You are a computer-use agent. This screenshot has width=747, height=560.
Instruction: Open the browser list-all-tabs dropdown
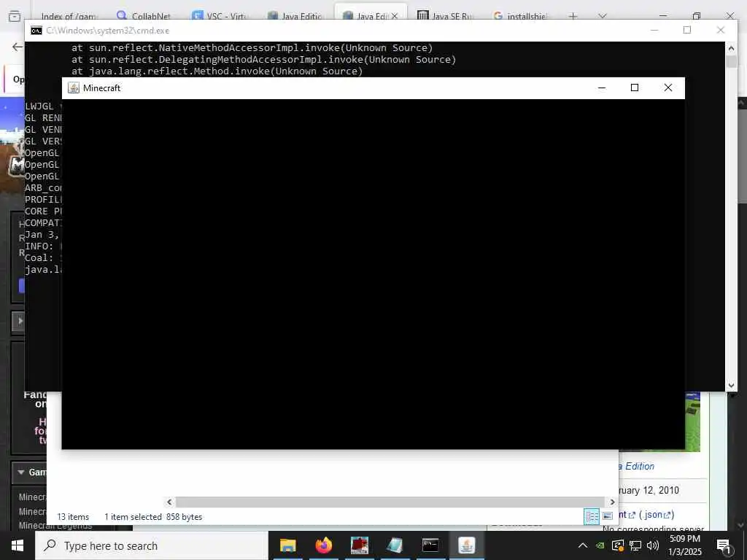click(x=603, y=16)
